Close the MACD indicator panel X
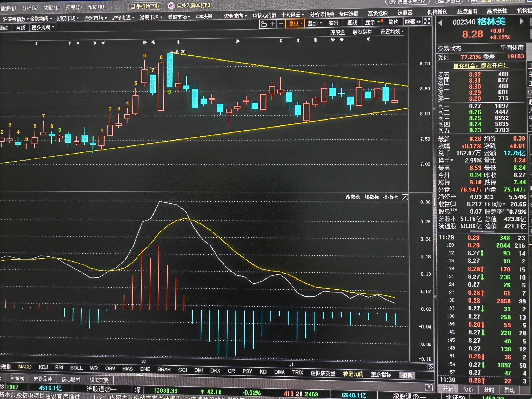Image resolution: width=532 pixels, height=399 pixels. (405, 197)
